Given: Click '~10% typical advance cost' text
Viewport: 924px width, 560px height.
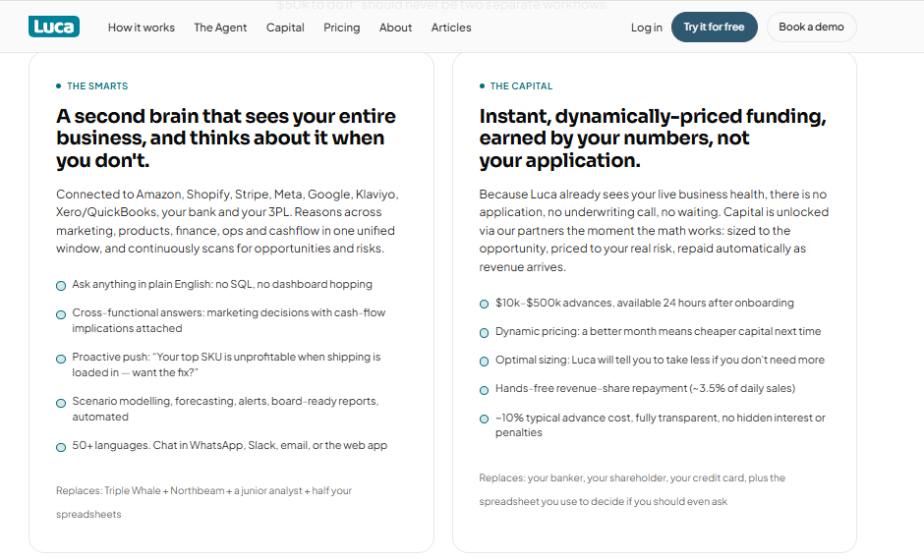Looking at the screenshot, I should [x=661, y=424].
